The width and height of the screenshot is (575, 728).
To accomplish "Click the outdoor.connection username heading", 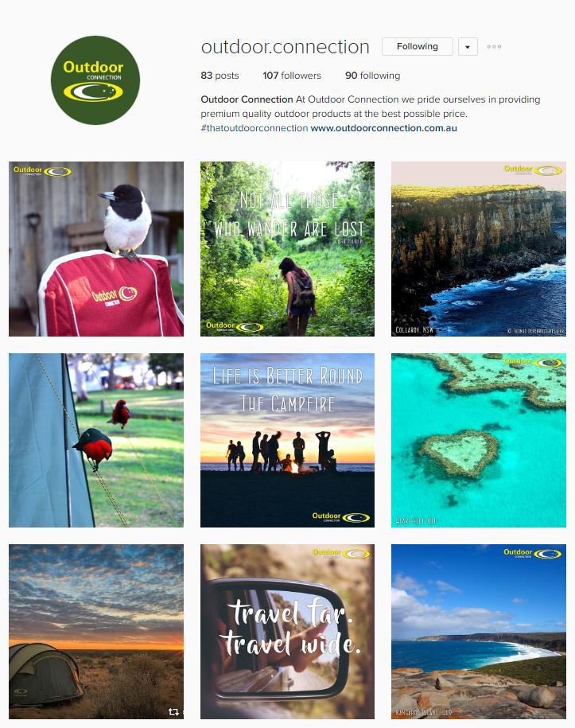I will (285, 47).
